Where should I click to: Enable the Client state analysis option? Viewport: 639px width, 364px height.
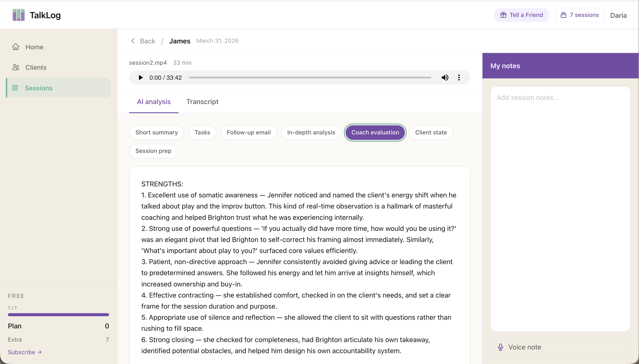[431, 132]
